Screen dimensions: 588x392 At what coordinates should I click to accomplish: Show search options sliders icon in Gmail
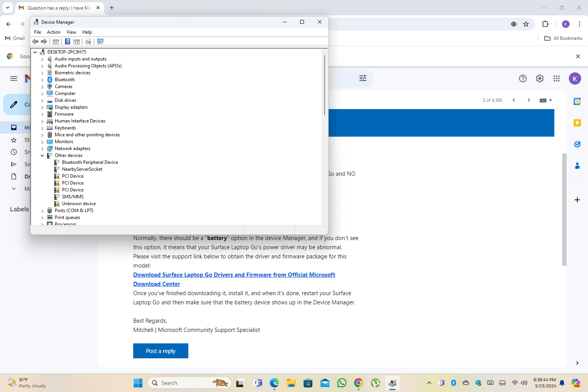click(363, 78)
